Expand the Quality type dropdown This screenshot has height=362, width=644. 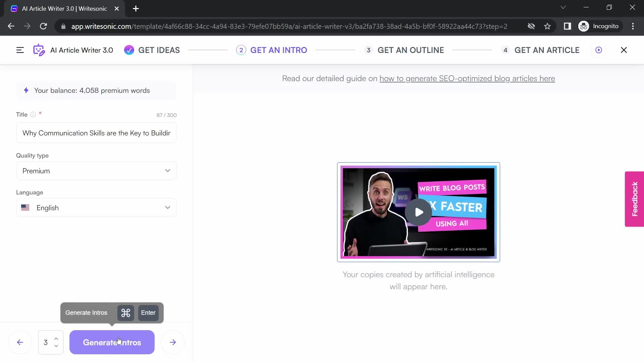168,171
